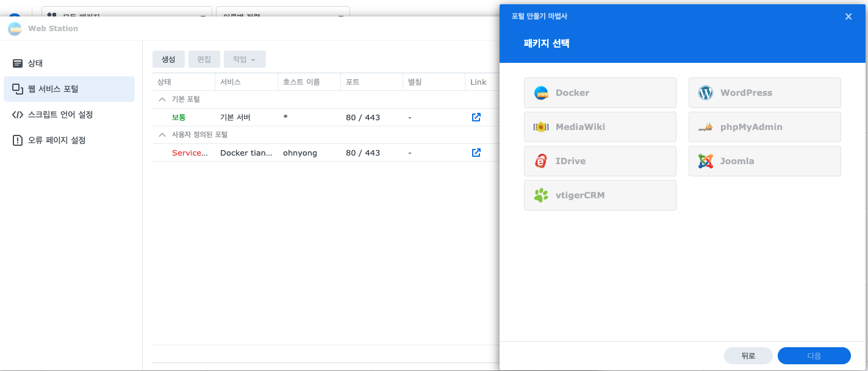868x371 pixels.
Task: Click the IDrive red e icon
Action: pos(541,161)
